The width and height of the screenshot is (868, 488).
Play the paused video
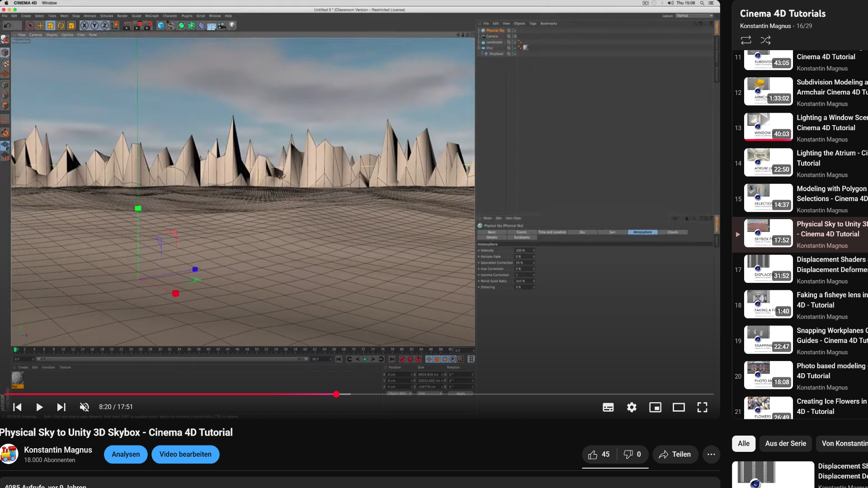coord(39,407)
